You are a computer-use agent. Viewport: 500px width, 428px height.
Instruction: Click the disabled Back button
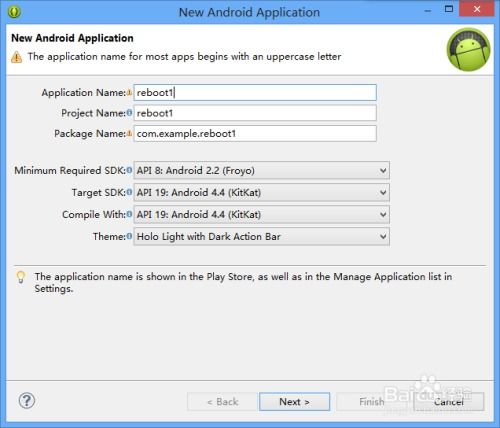click(223, 402)
